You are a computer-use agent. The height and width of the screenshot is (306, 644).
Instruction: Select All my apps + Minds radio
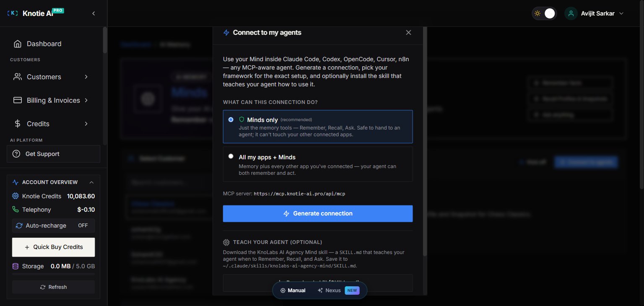pyautogui.click(x=231, y=156)
